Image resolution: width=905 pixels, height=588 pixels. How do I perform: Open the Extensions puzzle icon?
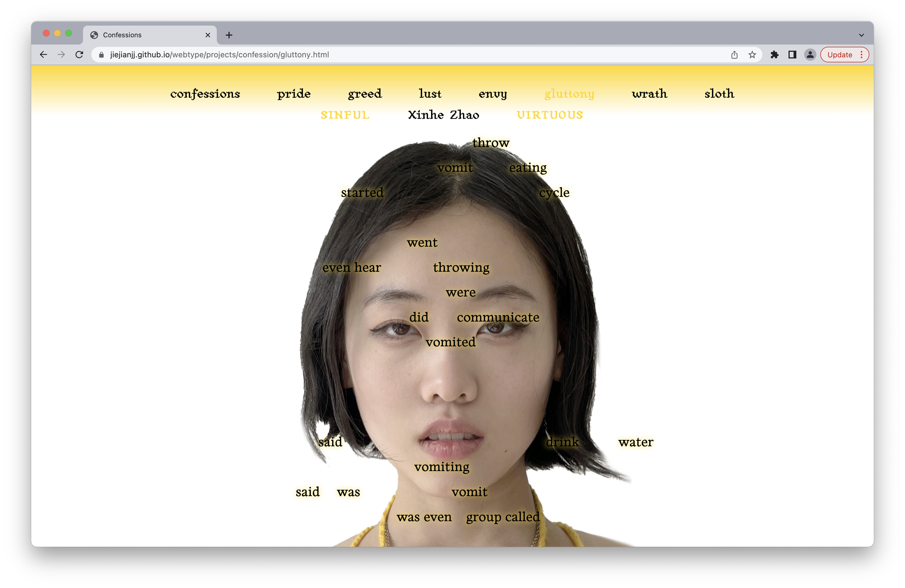[775, 55]
